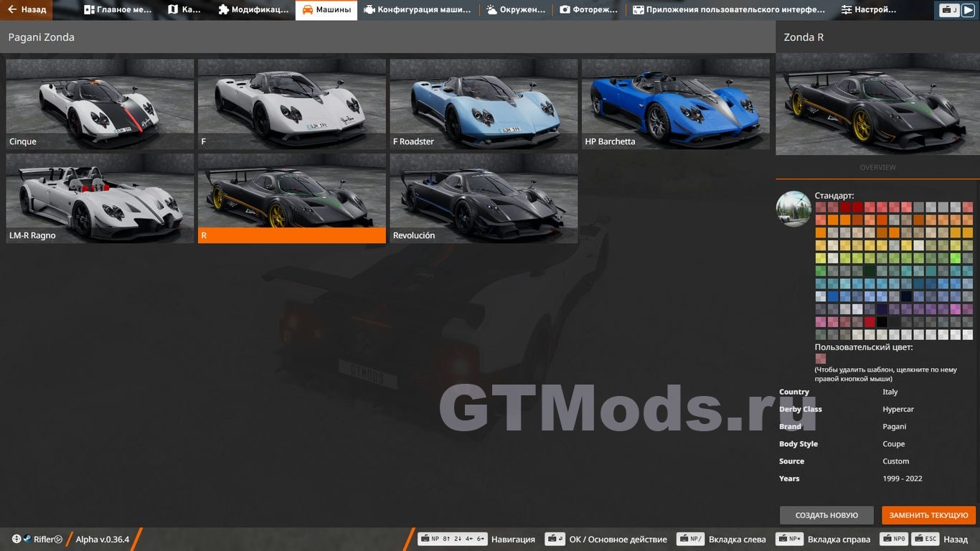The image size is (980, 551).
Task: Open the Настройки sliders tab
Action: 869,10
